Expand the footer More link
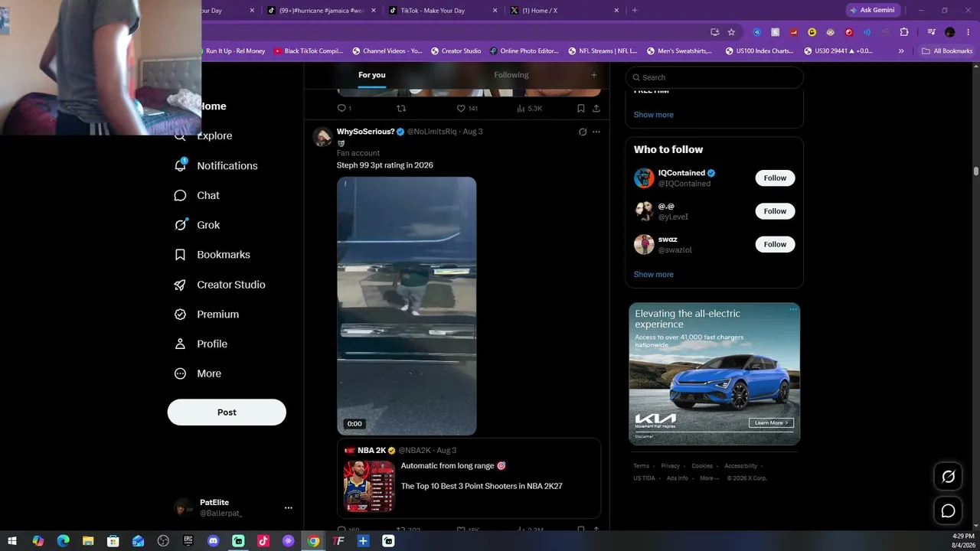The image size is (980, 551). click(708, 478)
